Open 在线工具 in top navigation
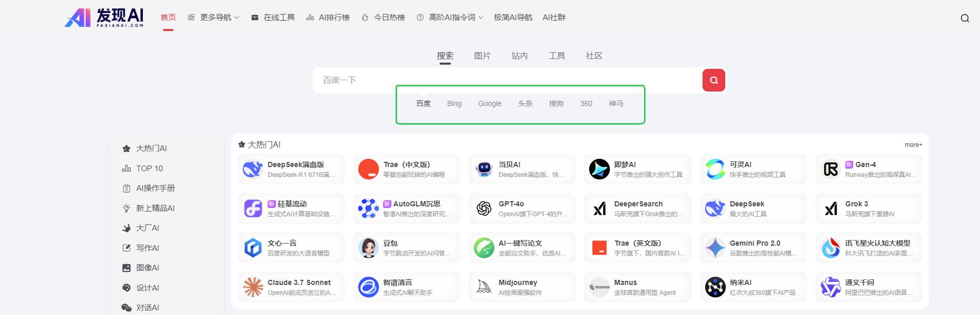The image size is (980, 315). 273,18
